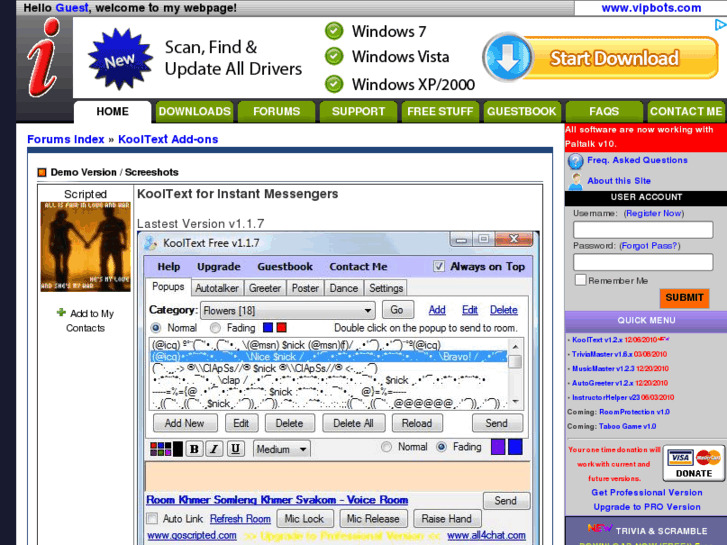Open the Medium font size dropdown
727x545 pixels.
tap(282, 449)
